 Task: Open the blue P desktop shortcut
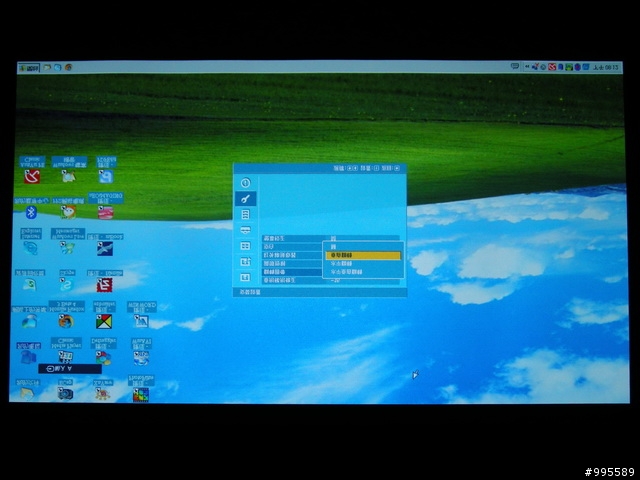pos(106,177)
